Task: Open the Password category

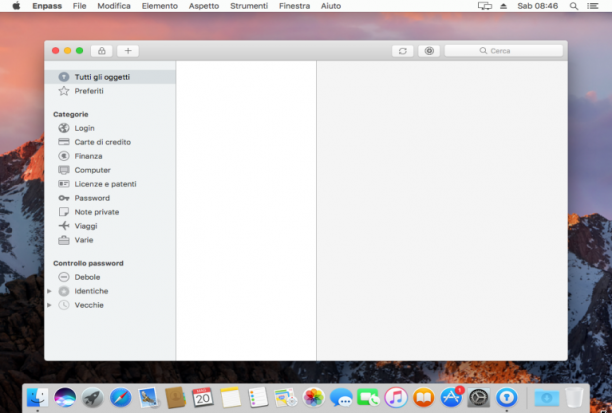Action: click(x=110, y=198)
